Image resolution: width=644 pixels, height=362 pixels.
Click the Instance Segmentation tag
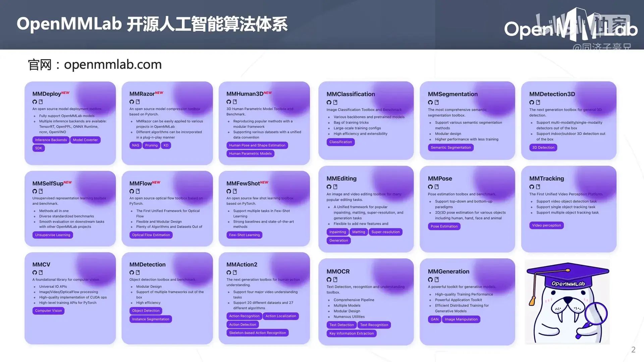[151, 319]
